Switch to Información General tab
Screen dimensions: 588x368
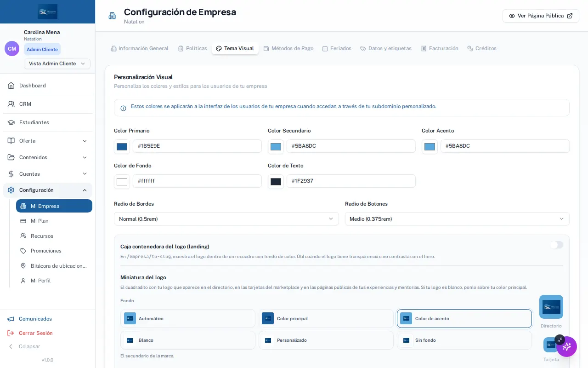point(140,48)
